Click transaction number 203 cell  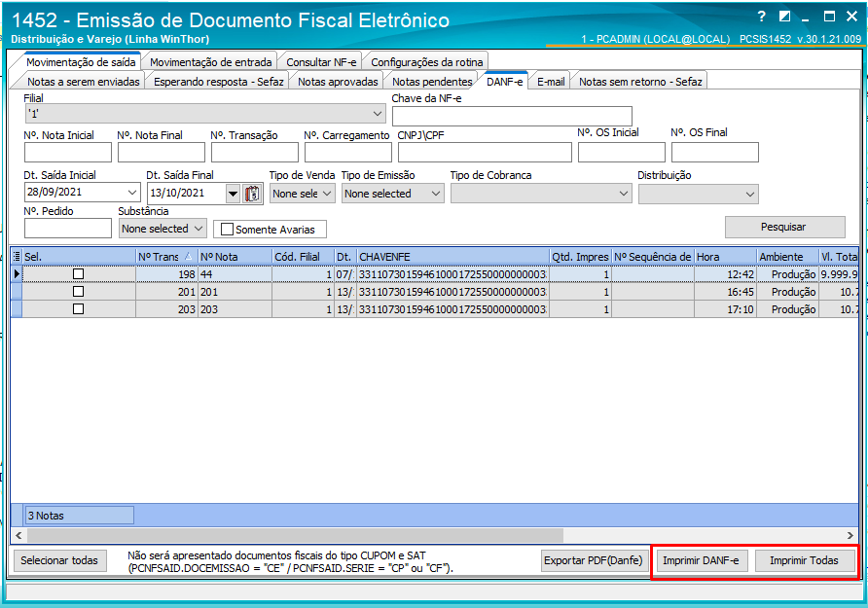tap(166, 309)
